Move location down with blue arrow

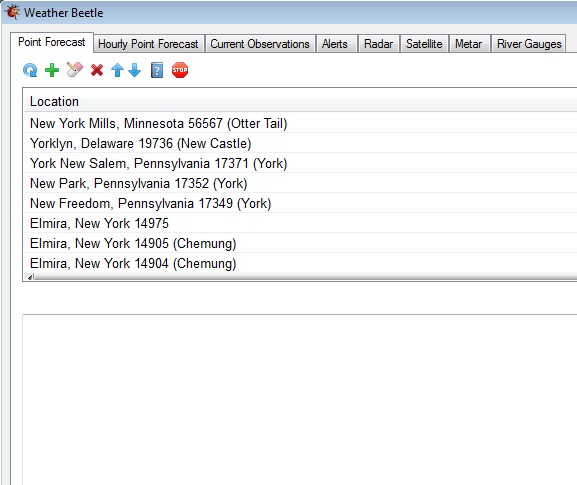tap(135, 70)
